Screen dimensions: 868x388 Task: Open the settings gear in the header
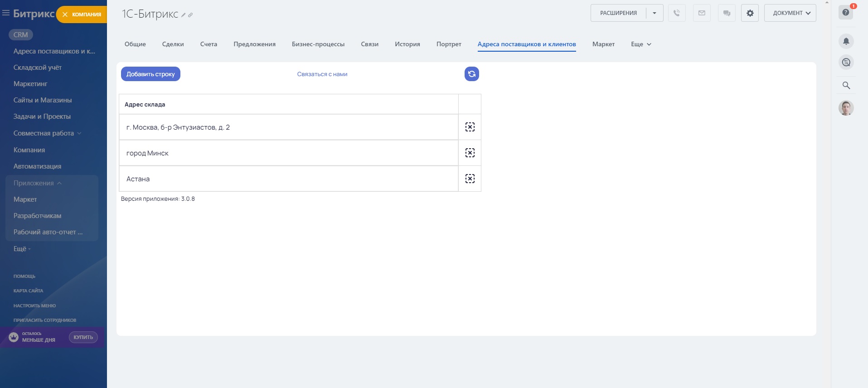(750, 13)
